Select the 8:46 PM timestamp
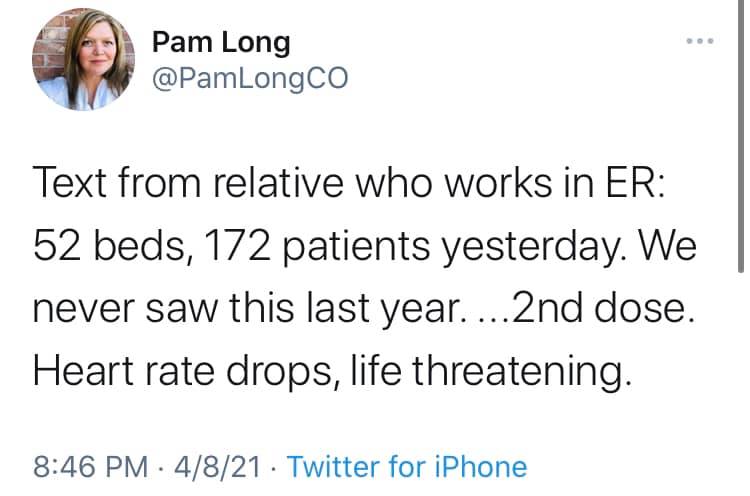The height and width of the screenshot is (496, 750). [90, 467]
